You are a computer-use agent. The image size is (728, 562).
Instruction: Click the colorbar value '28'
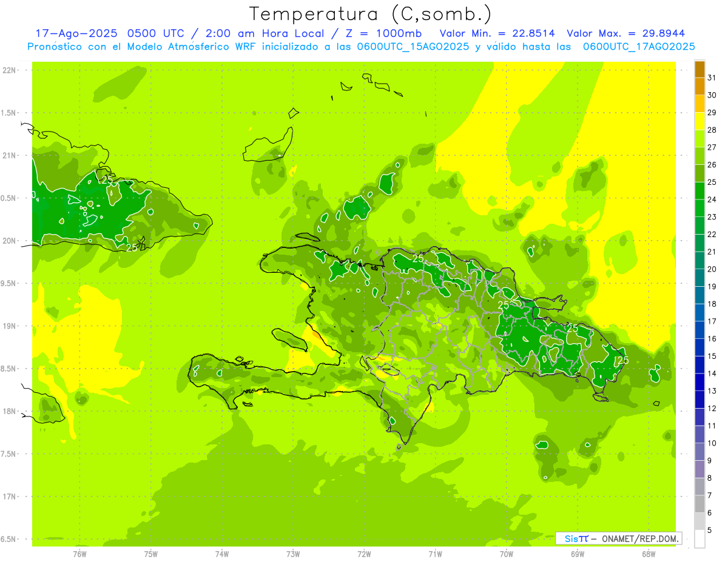(712, 130)
